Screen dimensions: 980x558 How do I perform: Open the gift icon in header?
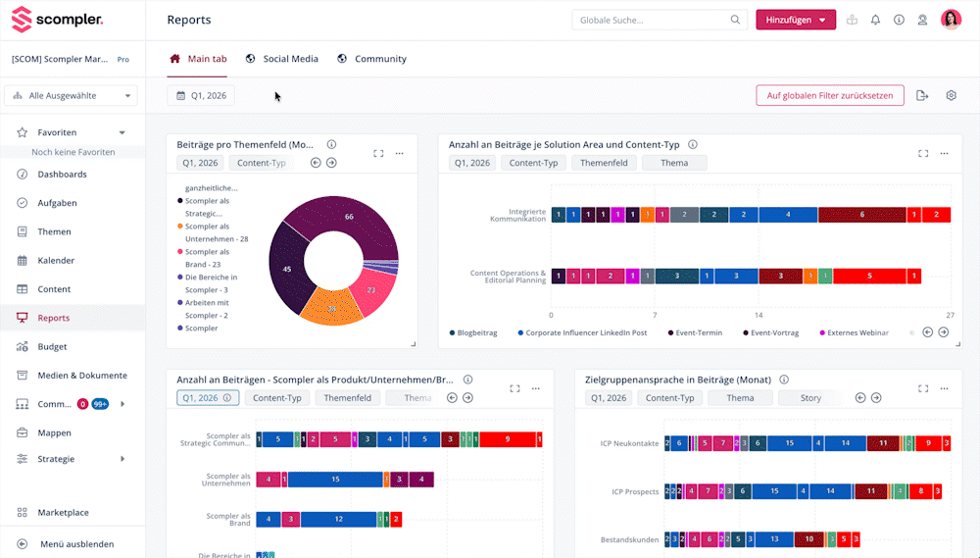click(852, 20)
